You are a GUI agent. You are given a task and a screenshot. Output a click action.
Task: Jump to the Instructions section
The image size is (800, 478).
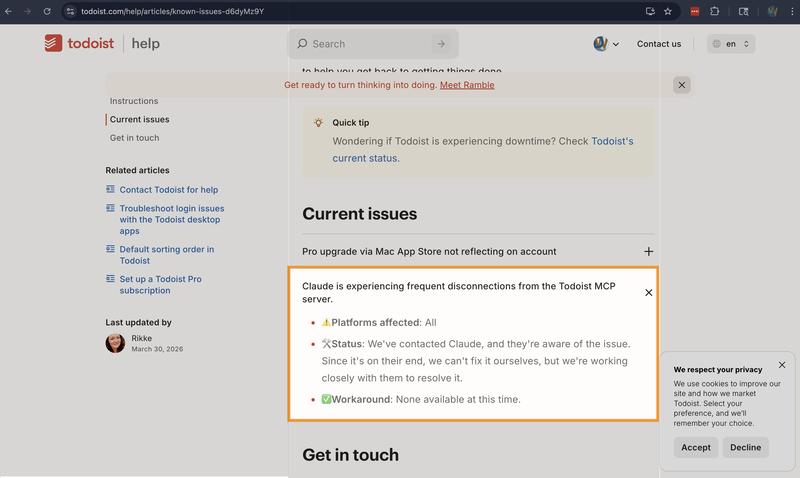point(134,101)
